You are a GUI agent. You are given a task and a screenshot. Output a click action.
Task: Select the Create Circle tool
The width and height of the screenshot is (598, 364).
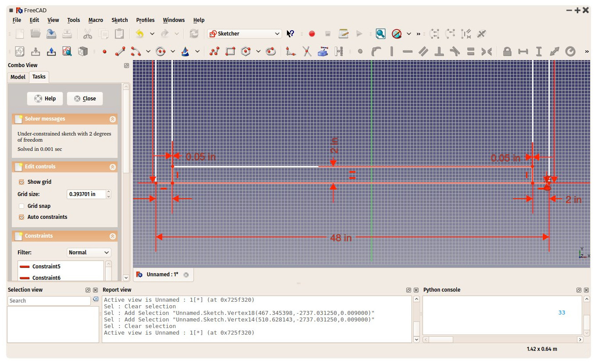[x=161, y=52]
